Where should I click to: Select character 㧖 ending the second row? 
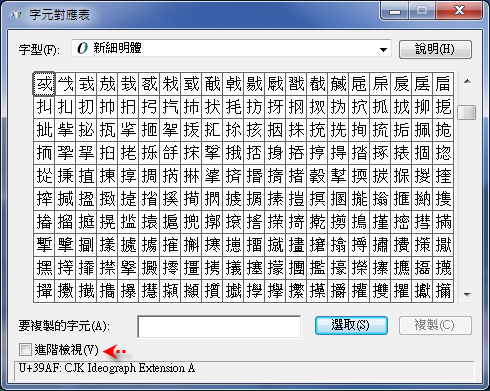[443, 107]
